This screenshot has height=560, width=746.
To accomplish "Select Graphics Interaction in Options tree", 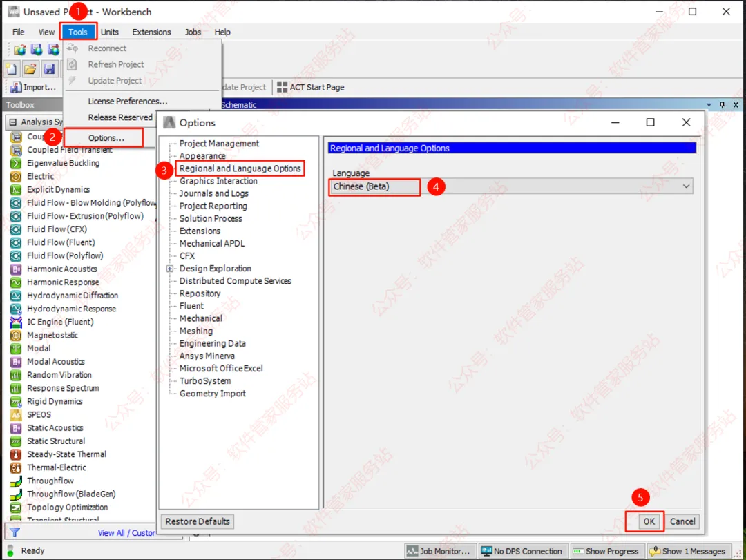I will tap(218, 182).
